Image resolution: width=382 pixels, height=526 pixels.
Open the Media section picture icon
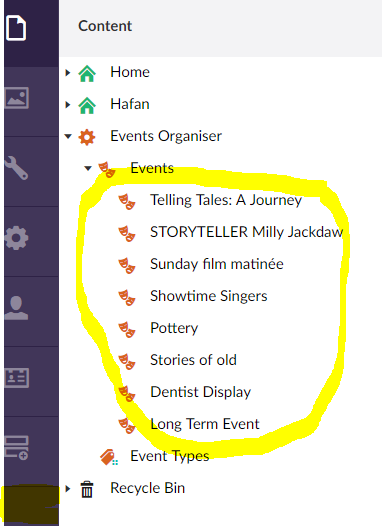tap(16, 98)
